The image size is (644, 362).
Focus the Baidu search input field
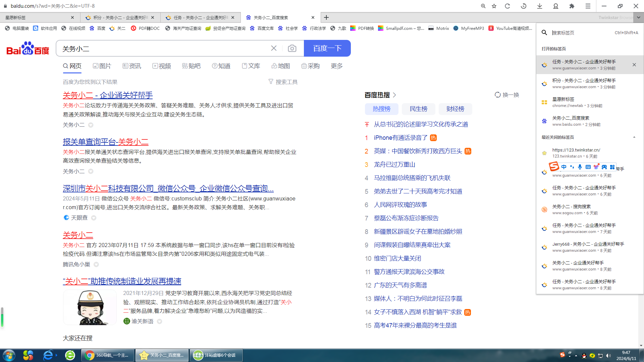point(164,49)
